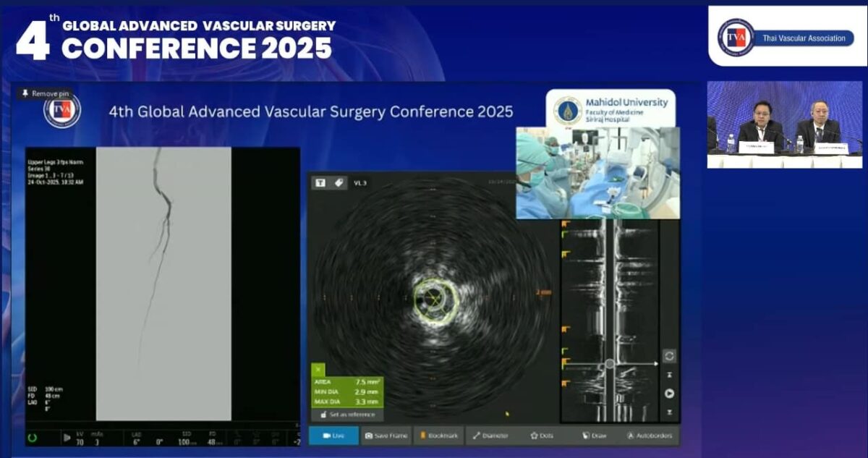
Task: Expand the distal pin marker control
Action: click(668, 413)
